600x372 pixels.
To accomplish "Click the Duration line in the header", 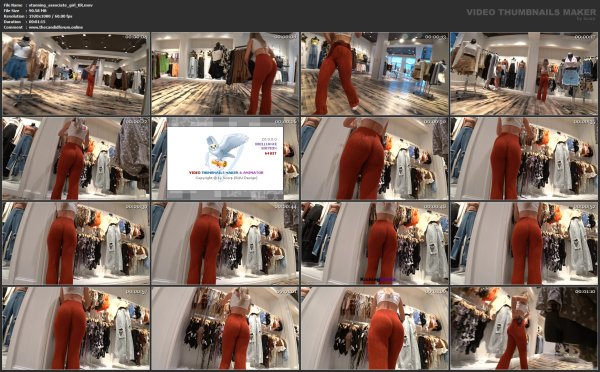I will [24, 22].
